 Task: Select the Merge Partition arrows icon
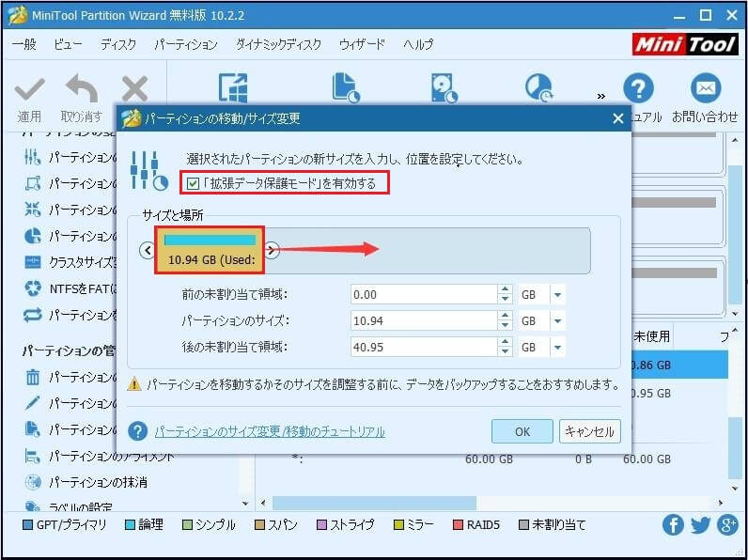(x=33, y=209)
